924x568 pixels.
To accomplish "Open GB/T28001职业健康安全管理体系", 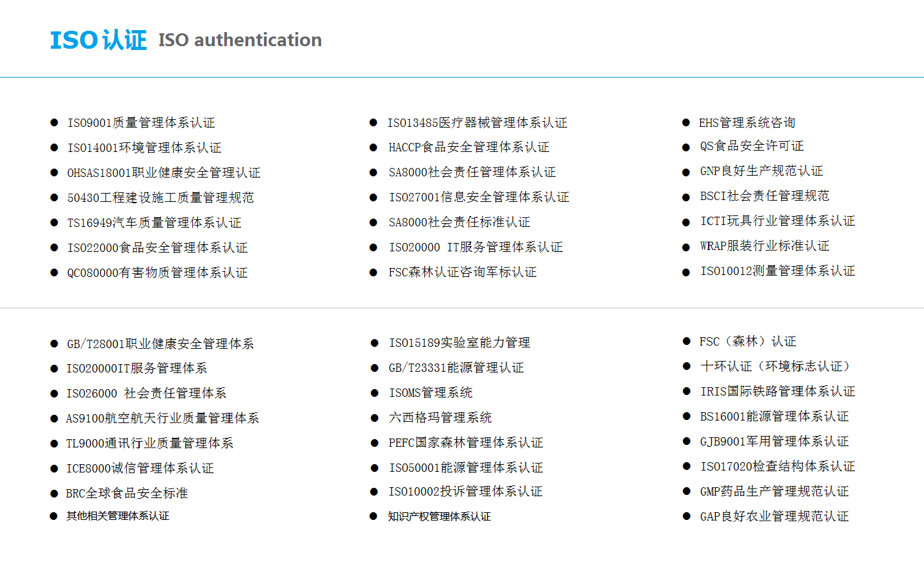I will pos(160,344).
